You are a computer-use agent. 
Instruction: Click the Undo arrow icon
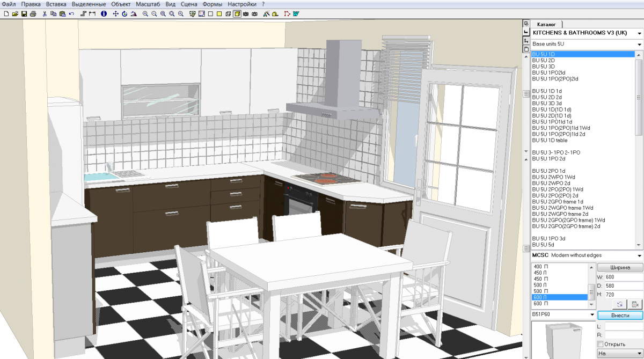tap(71, 13)
